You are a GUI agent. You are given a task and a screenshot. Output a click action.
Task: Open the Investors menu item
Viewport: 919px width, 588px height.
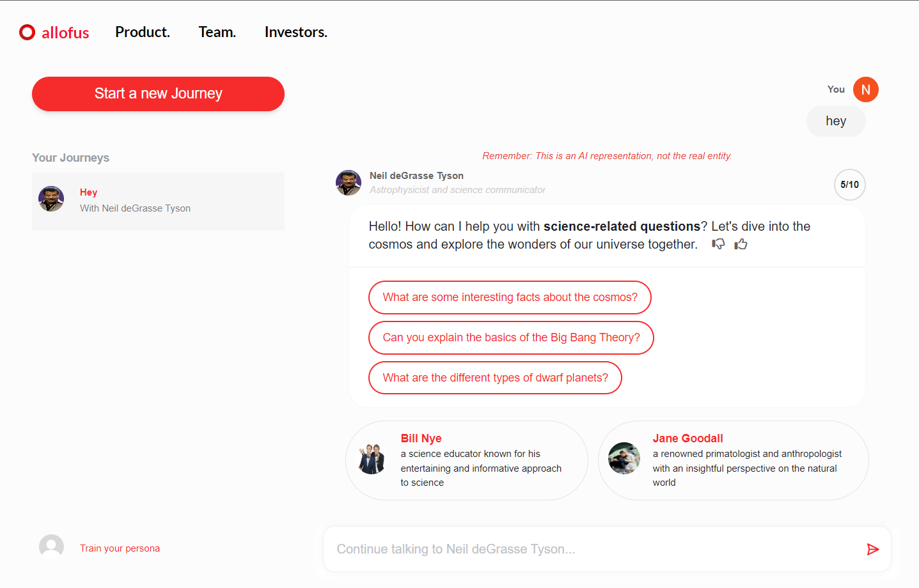coord(296,32)
